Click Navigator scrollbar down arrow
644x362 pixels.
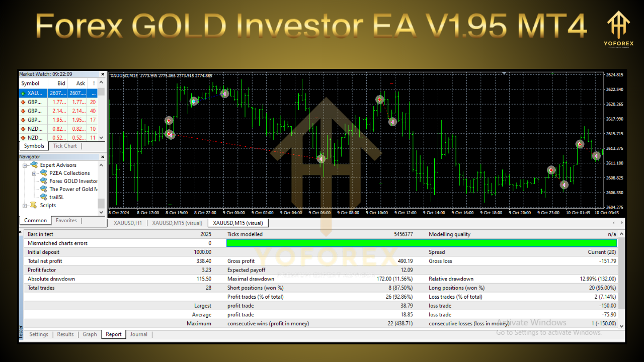[x=101, y=212]
